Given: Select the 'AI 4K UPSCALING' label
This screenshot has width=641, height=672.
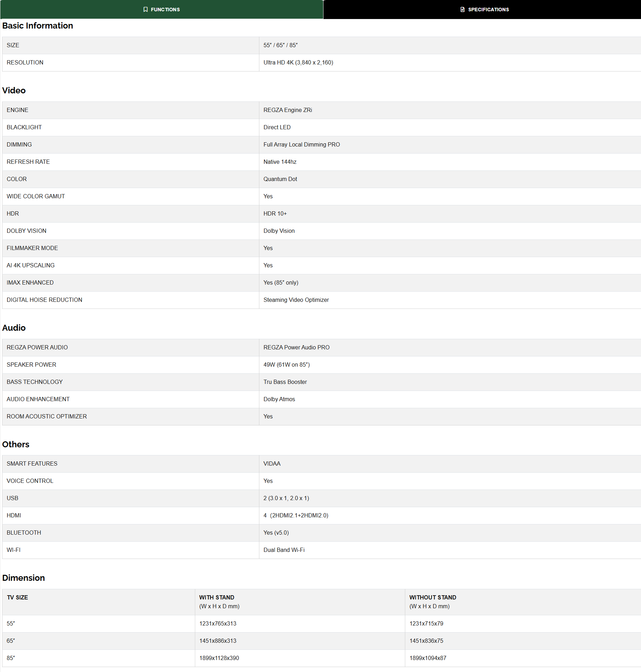Looking at the screenshot, I should (30, 265).
